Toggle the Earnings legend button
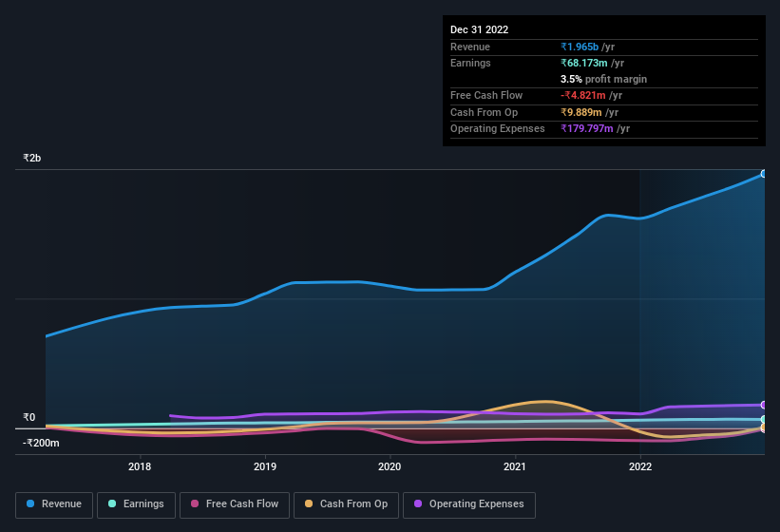The image size is (780, 532). (x=136, y=504)
